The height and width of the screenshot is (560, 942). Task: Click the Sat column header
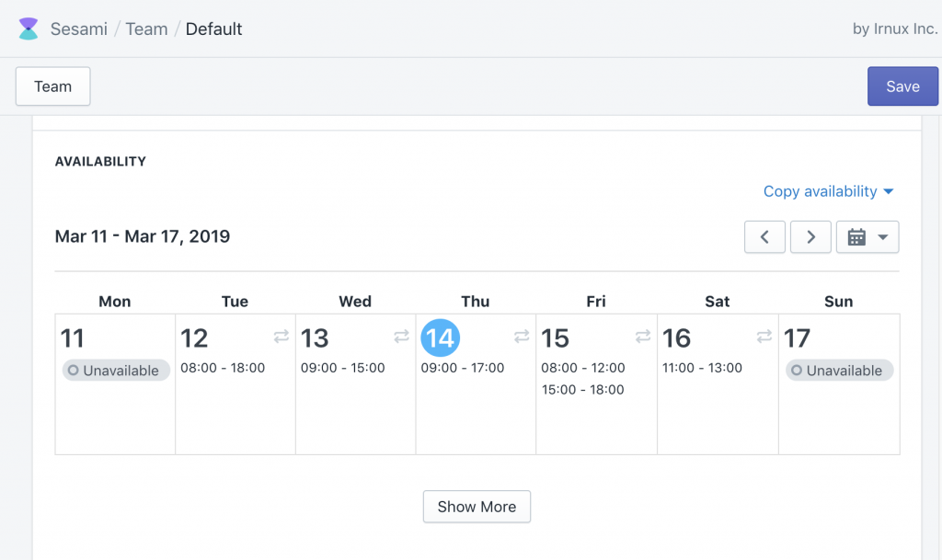[718, 302]
